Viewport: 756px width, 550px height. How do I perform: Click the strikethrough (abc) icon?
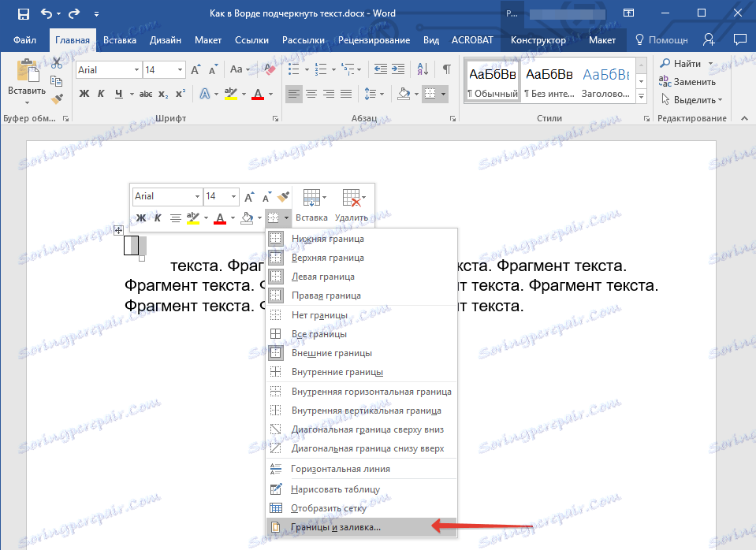(x=146, y=92)
